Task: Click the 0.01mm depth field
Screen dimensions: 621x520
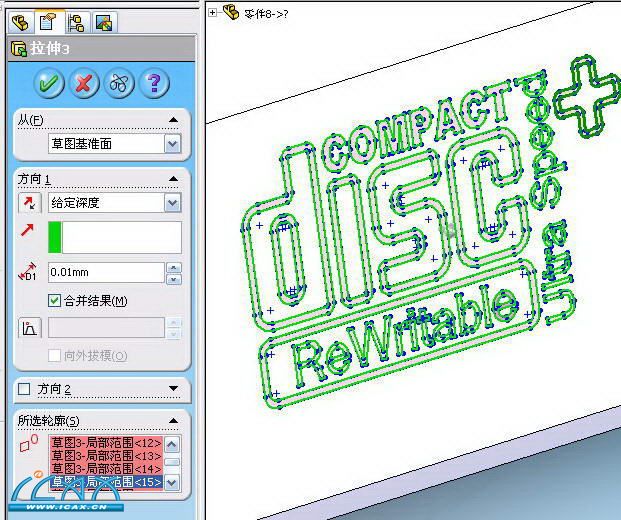Action: click(106, 272)
